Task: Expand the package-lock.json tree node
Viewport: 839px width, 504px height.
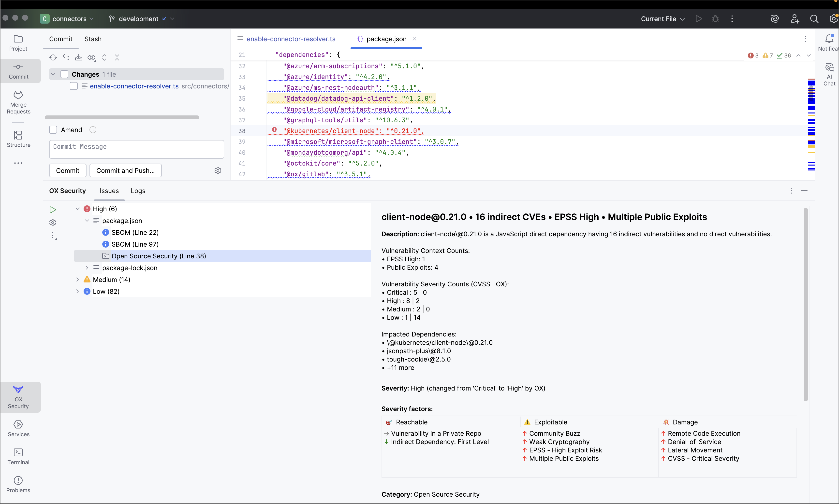Action: [87, 268]
